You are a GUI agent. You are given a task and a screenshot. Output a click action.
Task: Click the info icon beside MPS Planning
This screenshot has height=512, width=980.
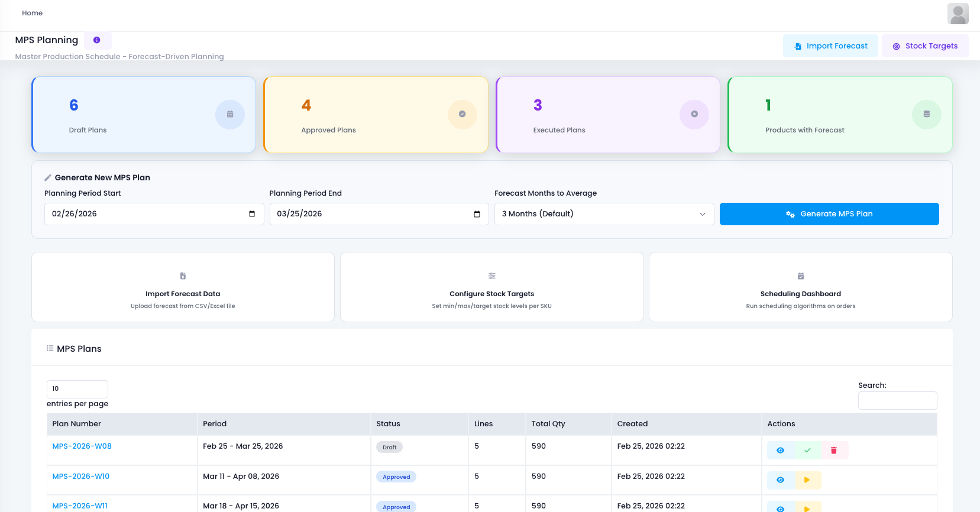pos(97,40)
